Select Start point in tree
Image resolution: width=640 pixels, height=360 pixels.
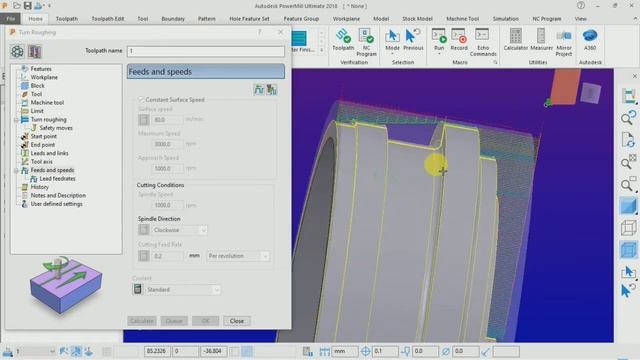(44, 137)
